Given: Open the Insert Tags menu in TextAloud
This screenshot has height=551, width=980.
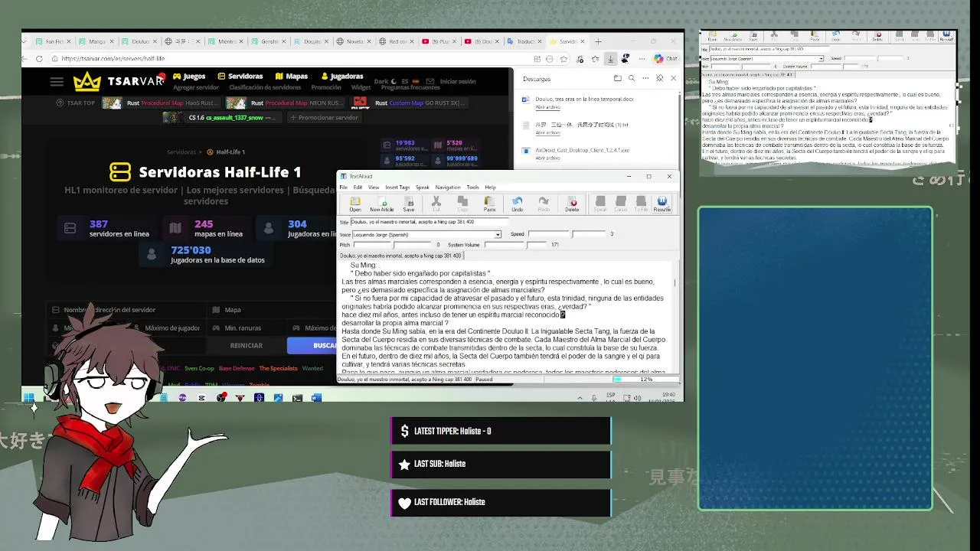Looking at the screenshot, I should [397, 187].
